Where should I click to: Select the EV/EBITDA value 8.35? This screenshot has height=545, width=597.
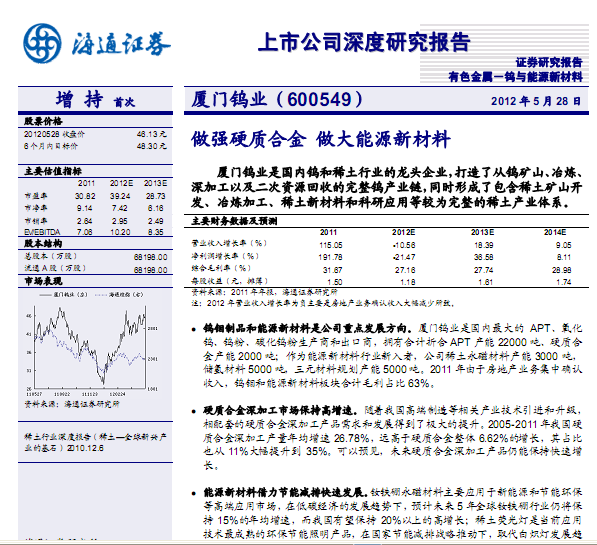coord(156,232)
